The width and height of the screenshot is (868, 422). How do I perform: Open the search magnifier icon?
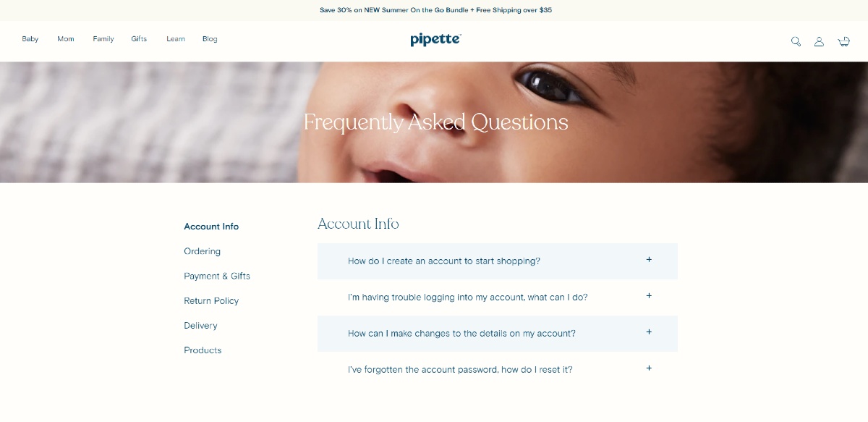[796, 41]
